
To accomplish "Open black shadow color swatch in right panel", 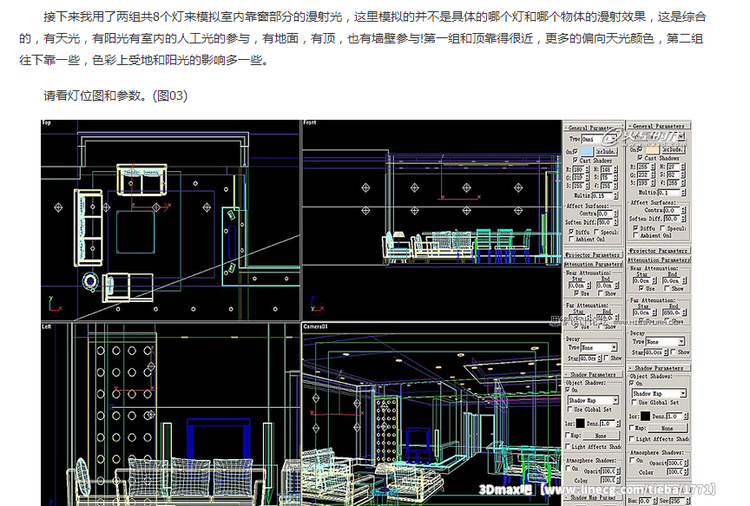I will [x=645, y=416].
